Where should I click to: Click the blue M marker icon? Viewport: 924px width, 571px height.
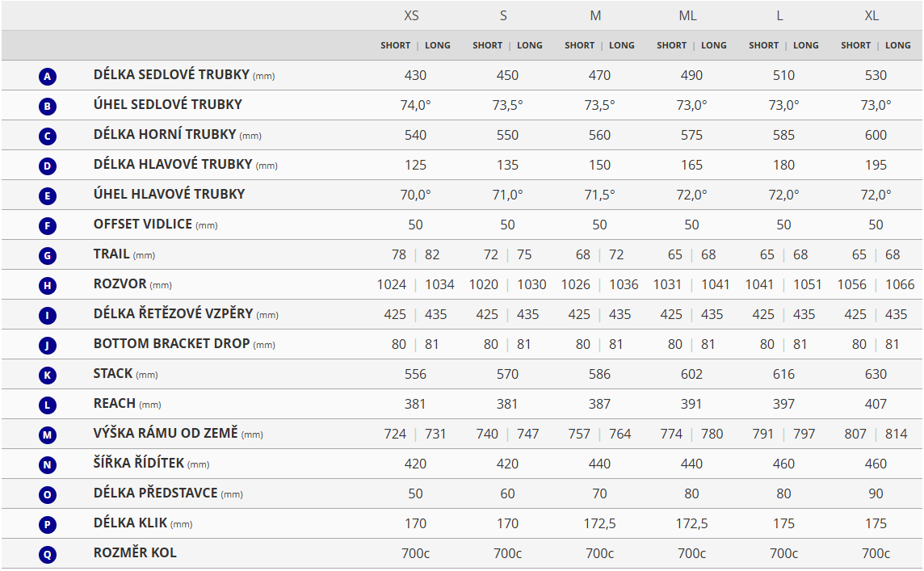47,435
